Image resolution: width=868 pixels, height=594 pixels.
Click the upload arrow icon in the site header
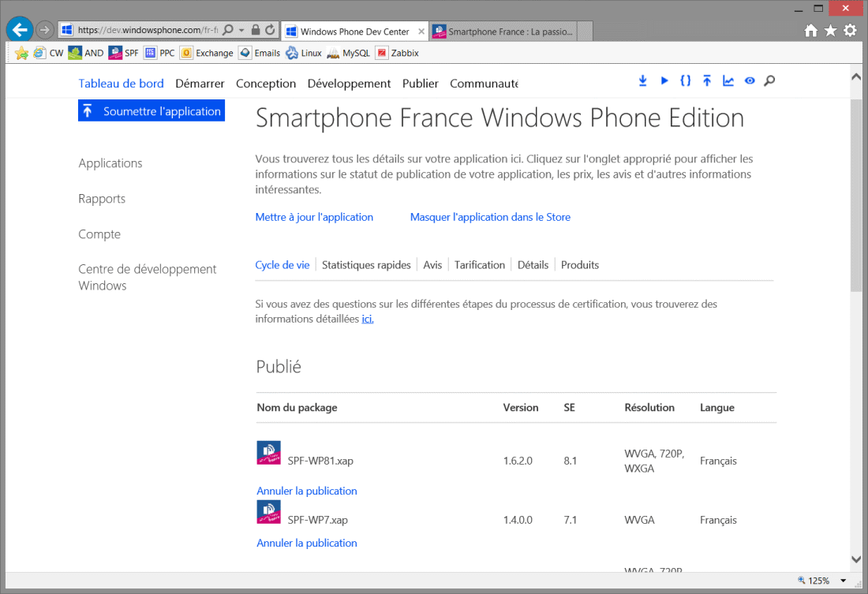point(707,80)
